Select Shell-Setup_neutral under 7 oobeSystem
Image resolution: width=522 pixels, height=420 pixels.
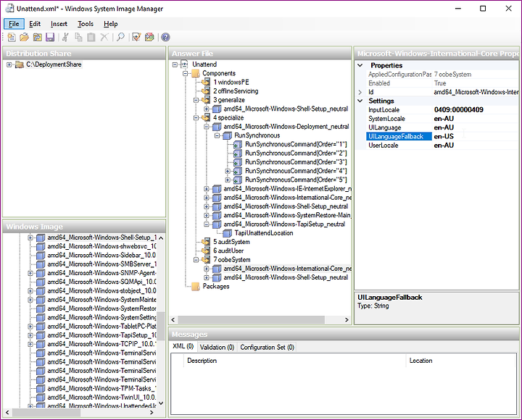click(286, 277)
